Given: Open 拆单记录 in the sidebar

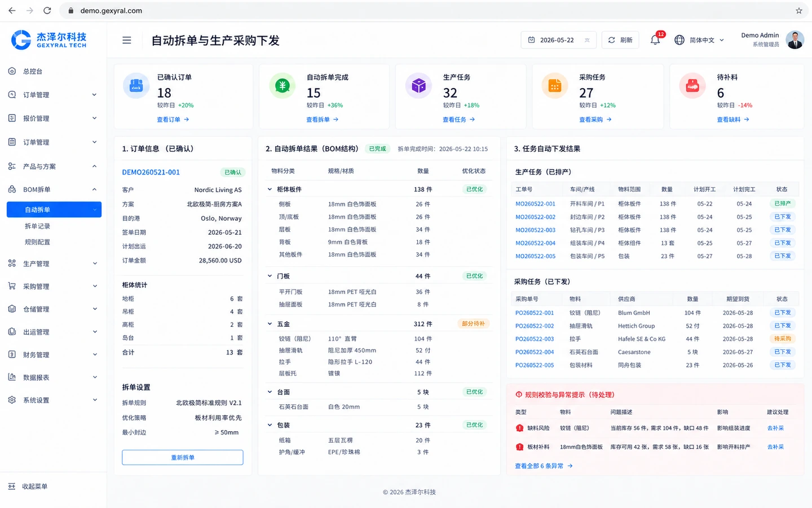Looking at the screenshot, I should coord(37,226).
